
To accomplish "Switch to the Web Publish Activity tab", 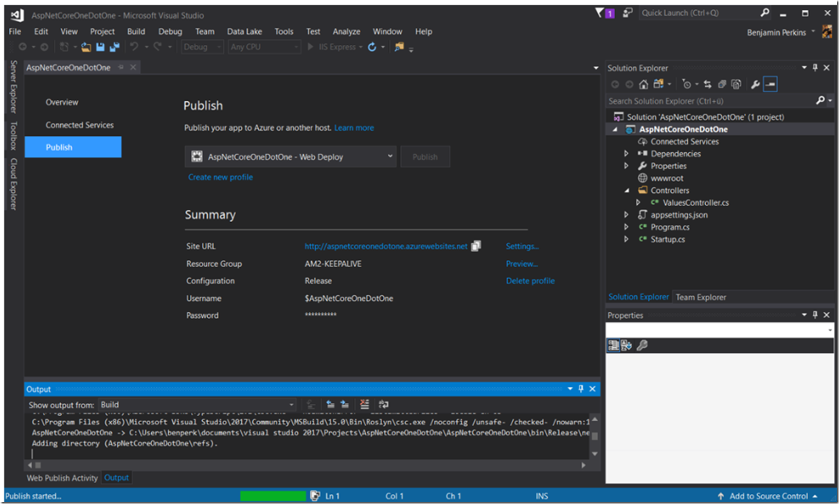I will tap(62, 478).
